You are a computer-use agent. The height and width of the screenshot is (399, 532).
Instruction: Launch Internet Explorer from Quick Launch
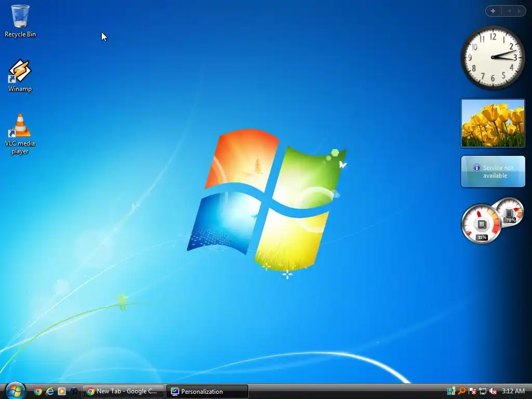(x=50, y=391)
